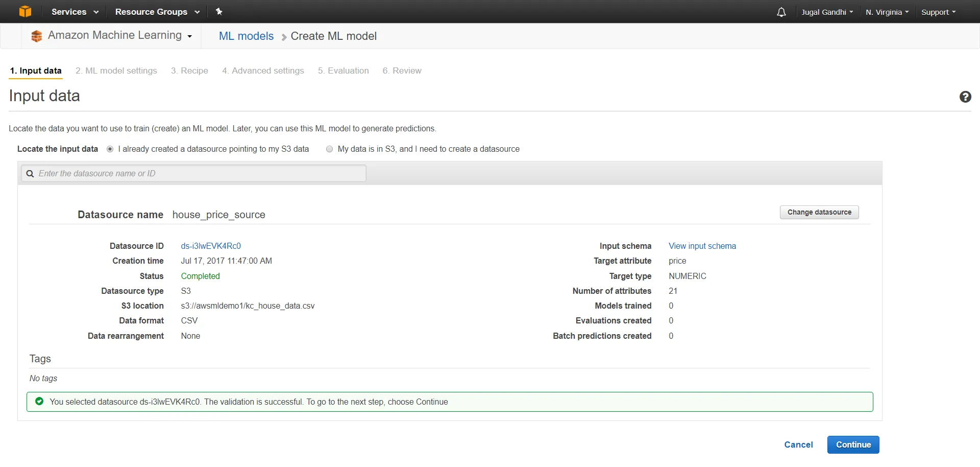The height and width of the screenshot is (467, 980).
Task: Click the 'Completed' status value
Action: pos(200,276)
